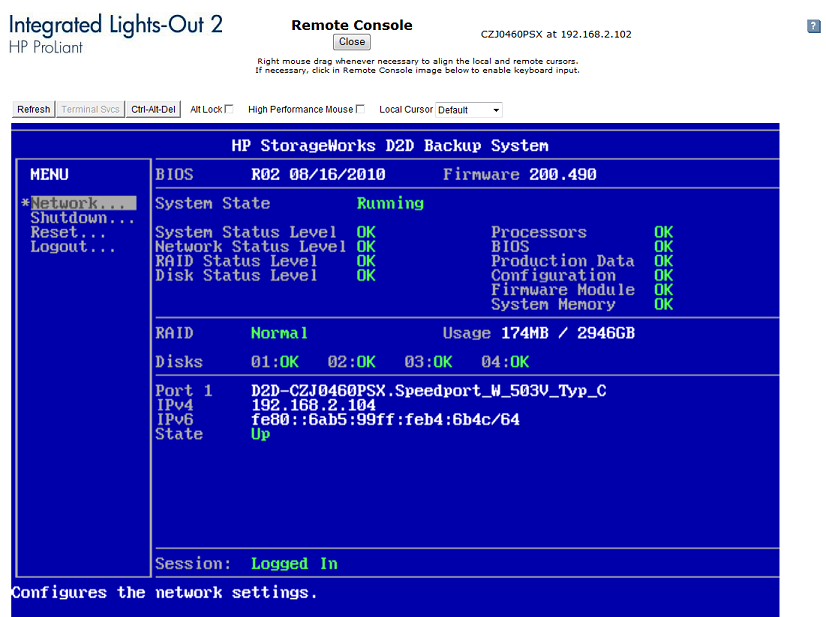Image resolution: width=826 pixels, height=617 pixels.
Task: Toggle the High Performance Mouse checkbox
Action: 360,109
